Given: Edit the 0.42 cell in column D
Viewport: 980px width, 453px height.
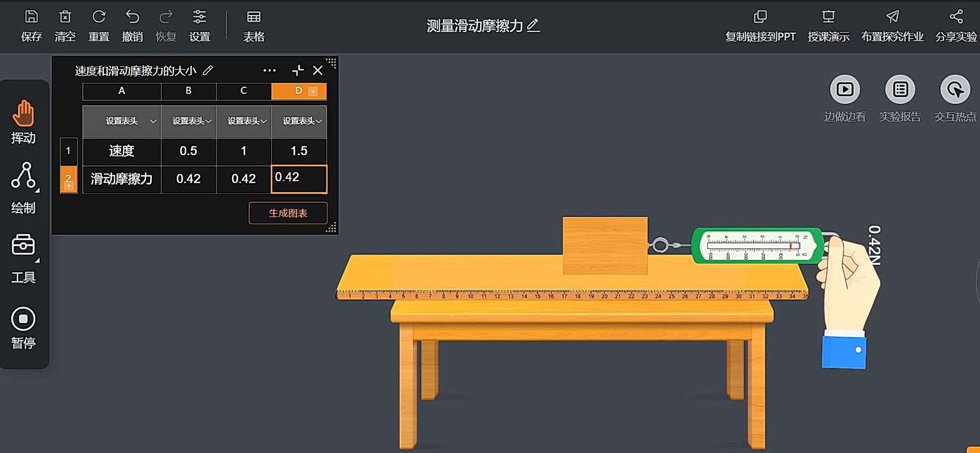Looking at the screenshot, I should (299, 179).
